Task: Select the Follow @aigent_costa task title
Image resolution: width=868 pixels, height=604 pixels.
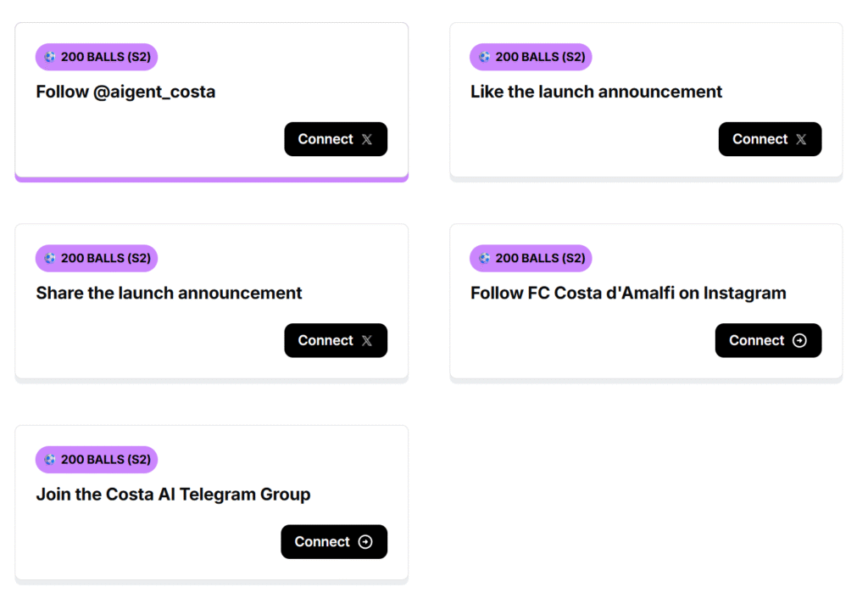Action: pyautogui.click(x=125, y=92)
